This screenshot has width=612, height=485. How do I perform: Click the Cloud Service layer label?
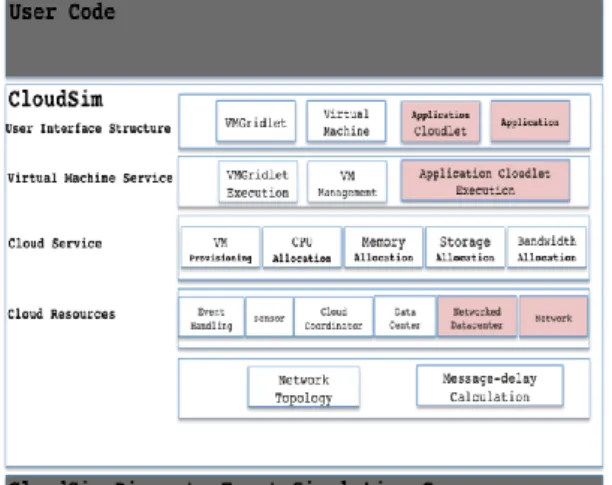pos(55,243)
